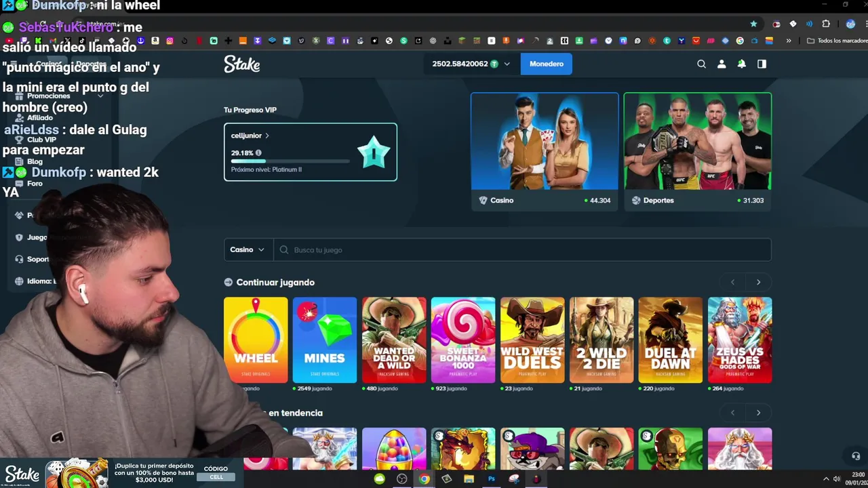Open the Duel at Dawn thumbnail
The width and height of the screenshot is (868, 488).
(671, 340)
